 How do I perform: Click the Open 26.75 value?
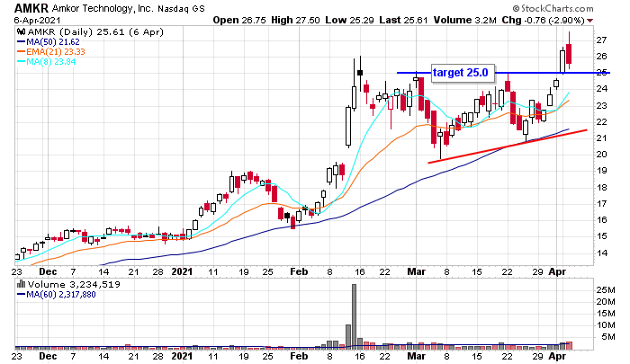coord(239,20)
